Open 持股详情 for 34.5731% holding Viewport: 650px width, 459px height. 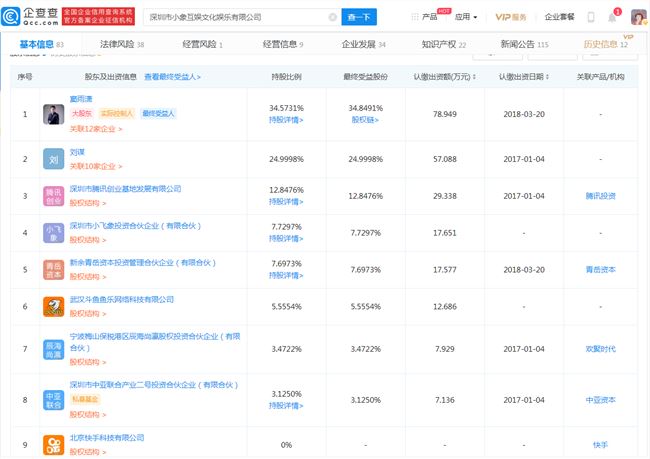286,120
